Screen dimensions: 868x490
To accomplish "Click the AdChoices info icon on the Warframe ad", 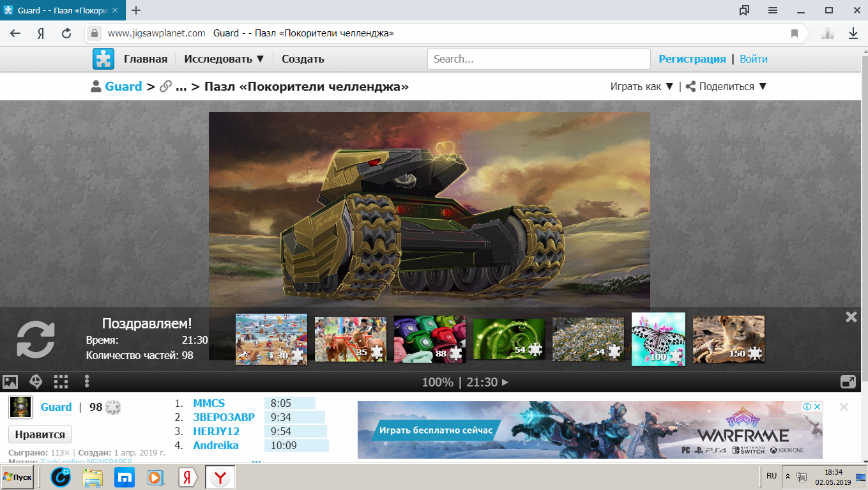I will (807, 406).
